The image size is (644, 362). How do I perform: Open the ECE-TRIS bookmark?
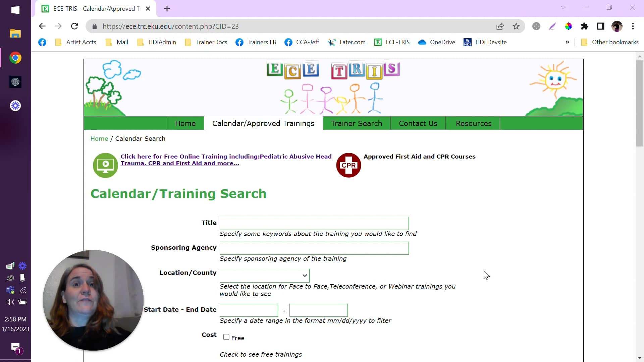click(392, 42)
